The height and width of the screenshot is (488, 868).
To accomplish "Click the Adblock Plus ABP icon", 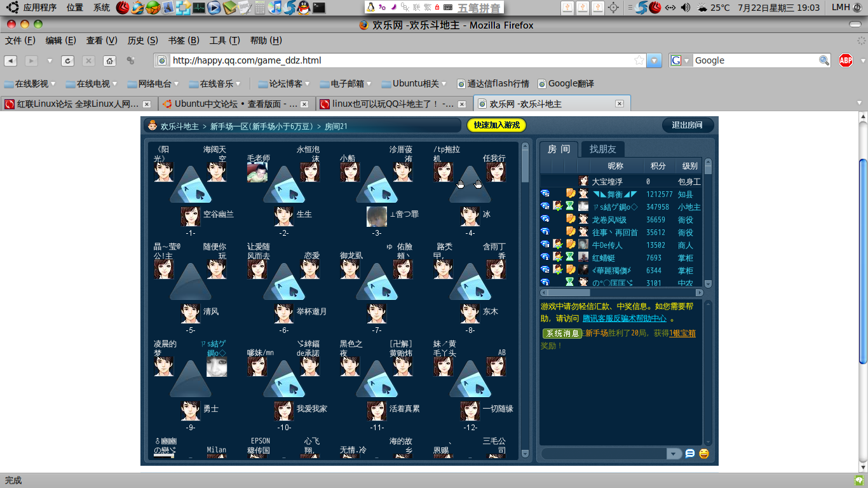I will click(845, 60).
